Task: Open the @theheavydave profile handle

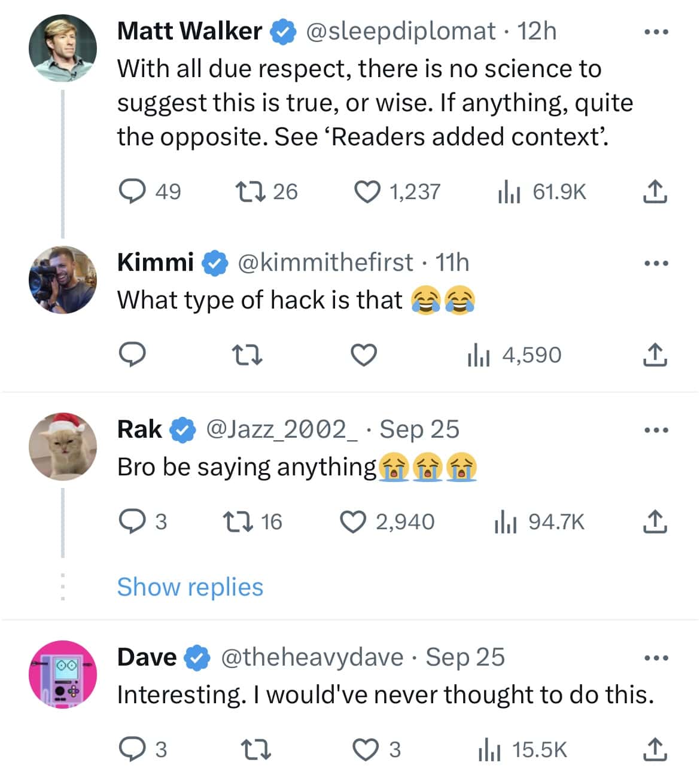Action: [x=312, y=657]
